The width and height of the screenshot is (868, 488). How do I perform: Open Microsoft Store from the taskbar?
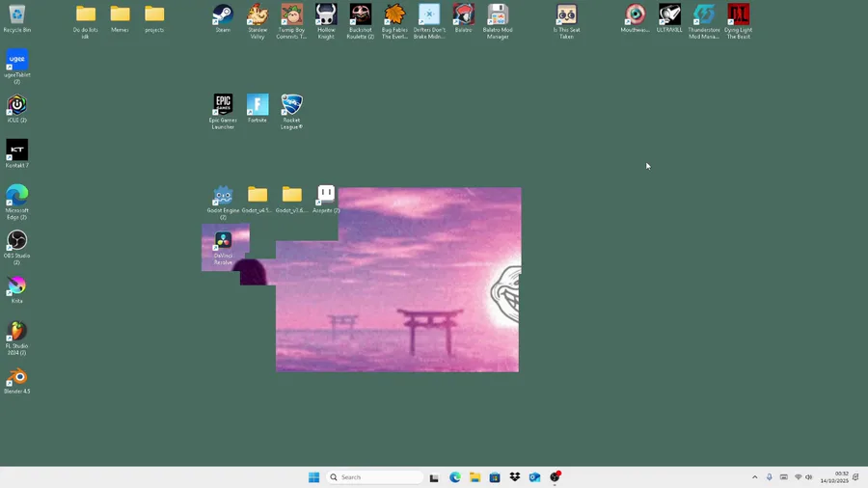coord(495,477)
